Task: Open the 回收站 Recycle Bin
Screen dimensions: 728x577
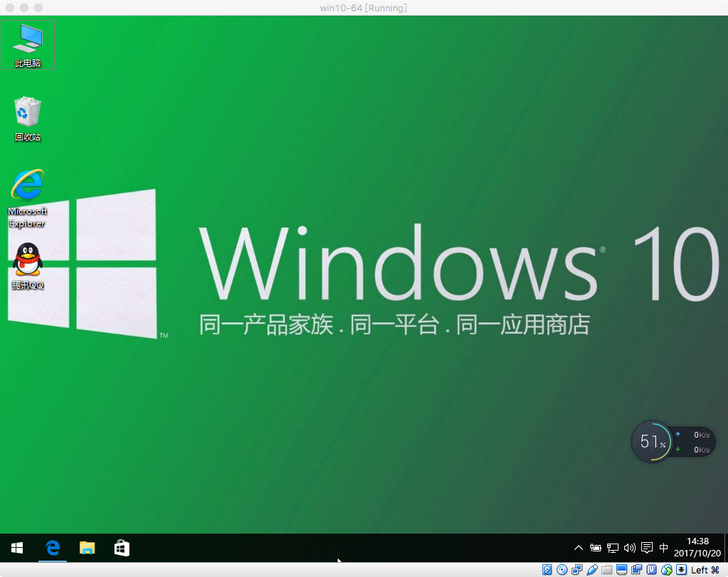Action: [x=28, y=114]
